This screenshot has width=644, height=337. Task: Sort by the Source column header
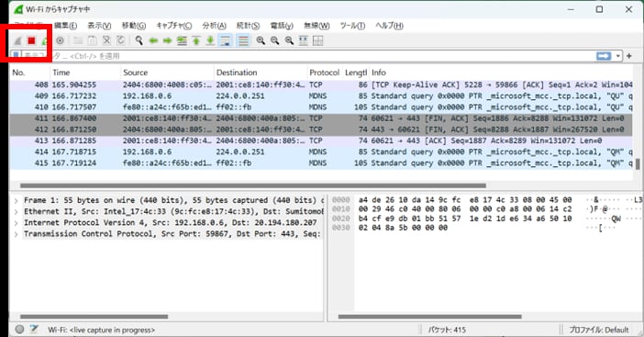click(x=167, y=73)
